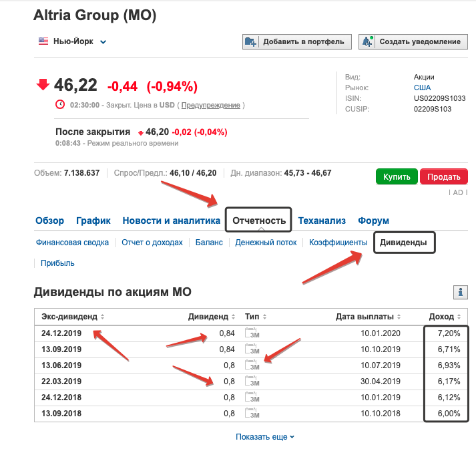Viewport: 476px width, 451px height.
Task: Open the Коэффициенты subtab
Action: (x=338, y=243)
